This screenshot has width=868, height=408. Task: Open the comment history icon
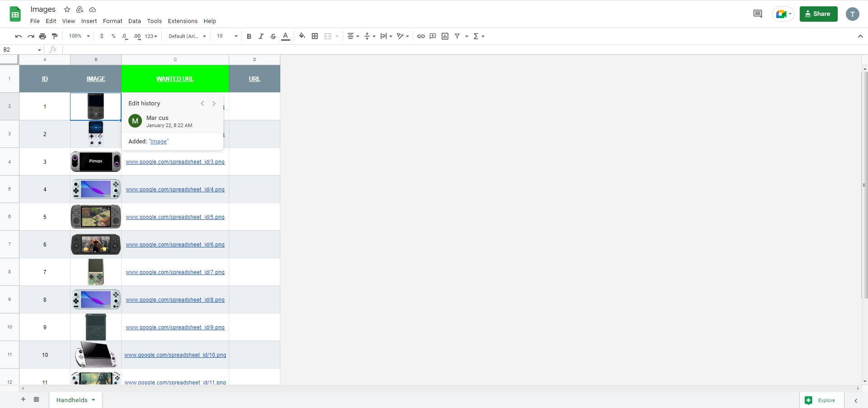tap(758, 14)
